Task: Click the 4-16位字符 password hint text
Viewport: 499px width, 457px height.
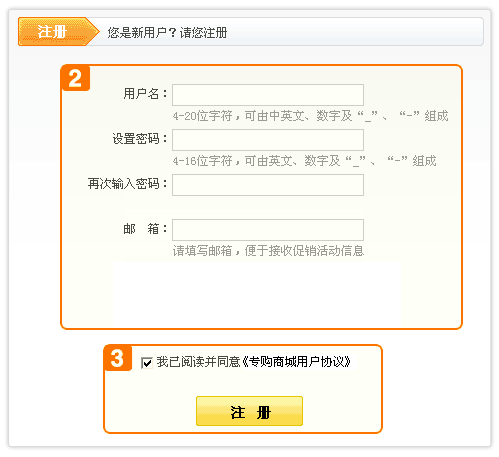Action: (304, 161)
